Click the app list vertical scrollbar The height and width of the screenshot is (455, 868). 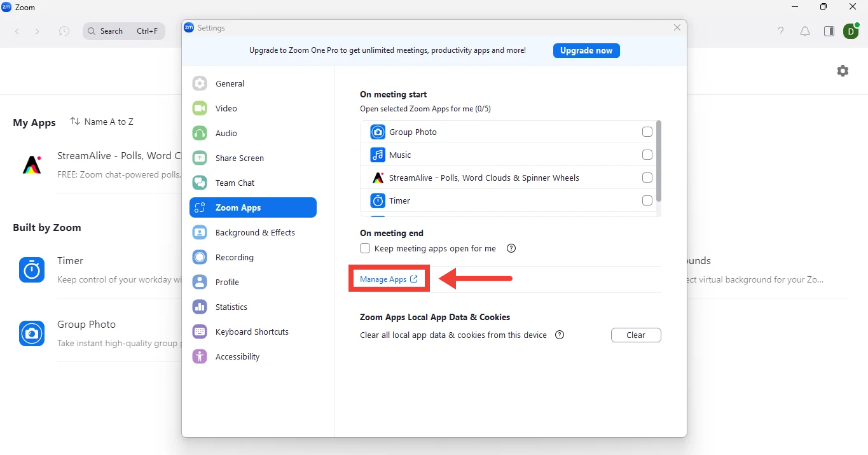659,162
